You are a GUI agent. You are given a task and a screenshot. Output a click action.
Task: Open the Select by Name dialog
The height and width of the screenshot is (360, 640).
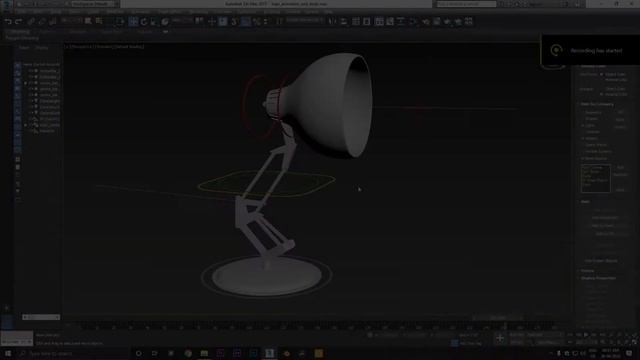(x=99, y=21)
